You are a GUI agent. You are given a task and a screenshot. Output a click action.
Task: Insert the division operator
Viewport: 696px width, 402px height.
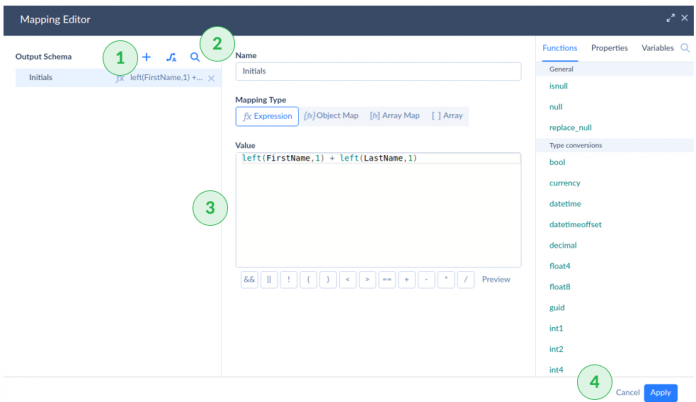[x=464, y=280]
